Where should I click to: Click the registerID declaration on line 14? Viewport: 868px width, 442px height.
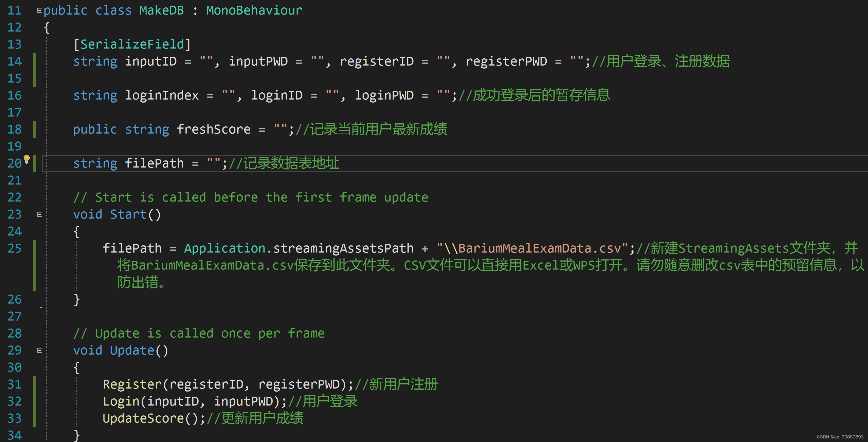[377, 61]
